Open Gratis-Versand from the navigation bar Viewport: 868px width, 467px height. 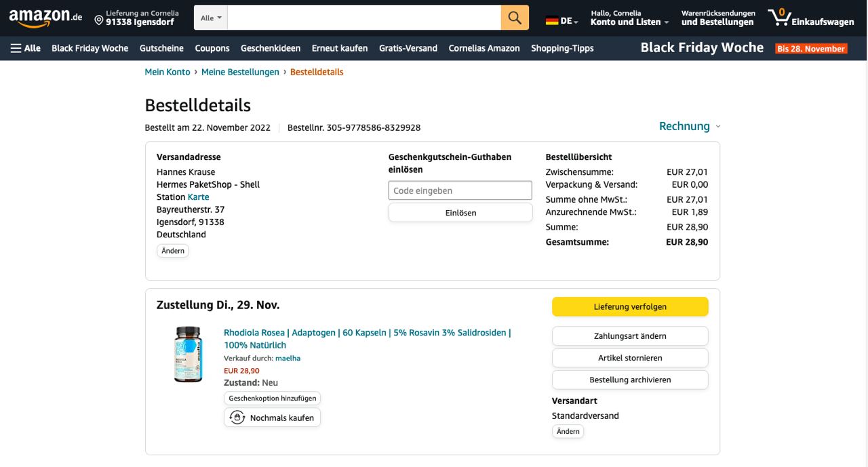[408, 48]
